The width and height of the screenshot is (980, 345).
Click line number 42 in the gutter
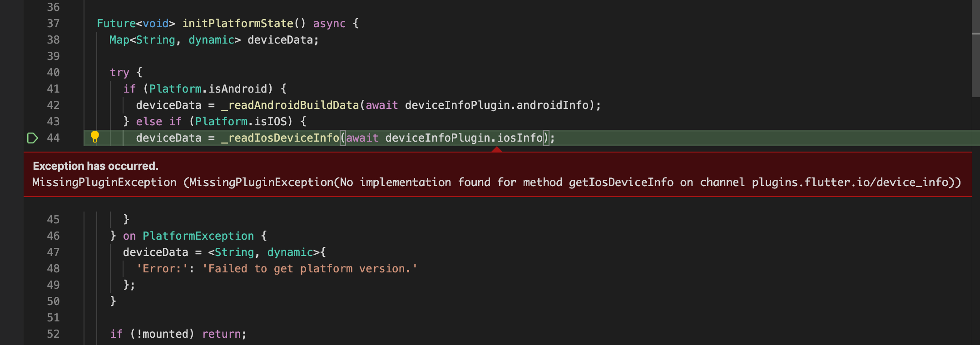53,105
